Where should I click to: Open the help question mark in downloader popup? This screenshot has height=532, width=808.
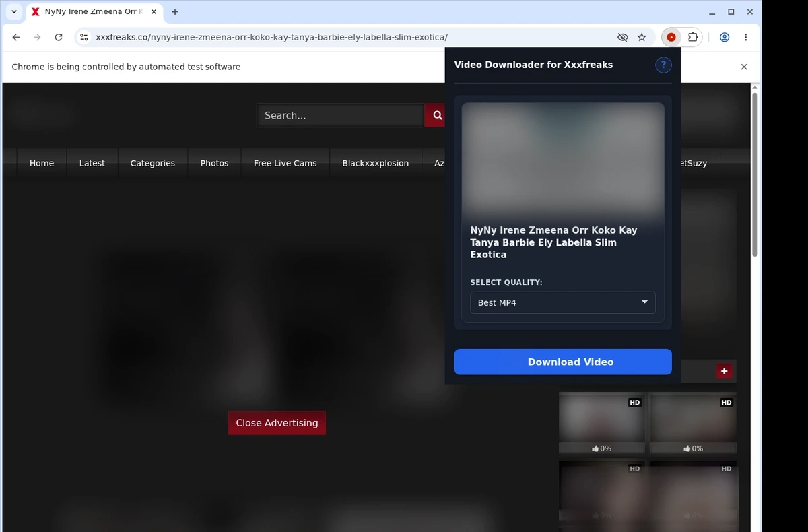click(663, 65)
